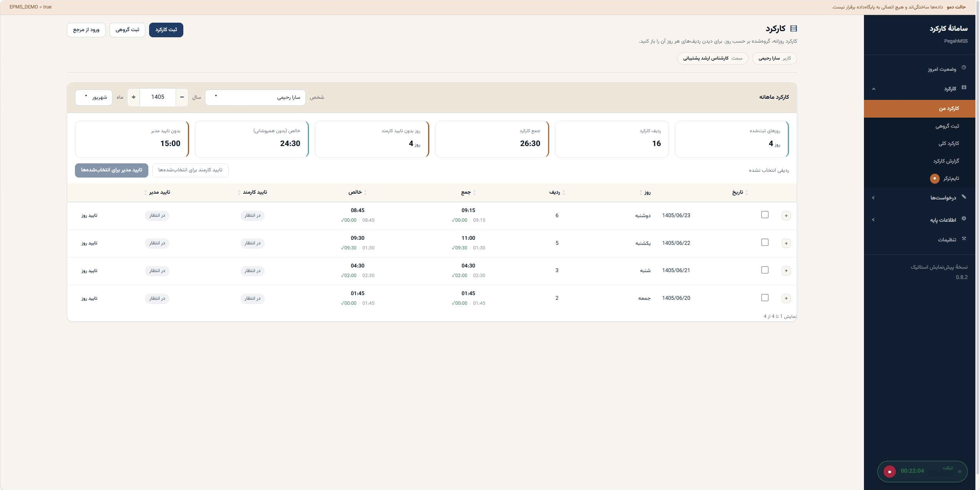Decrease the year with the minus stepper
The width and height of the screenshot is (980, 490).
[182, 97]
